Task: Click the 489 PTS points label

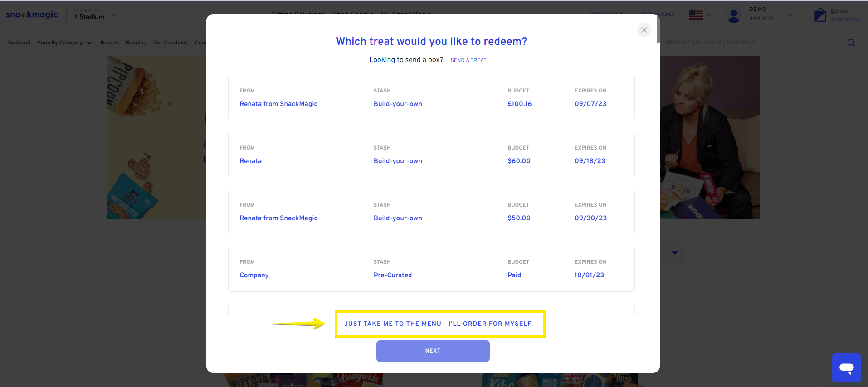Action: coord(761,19)
